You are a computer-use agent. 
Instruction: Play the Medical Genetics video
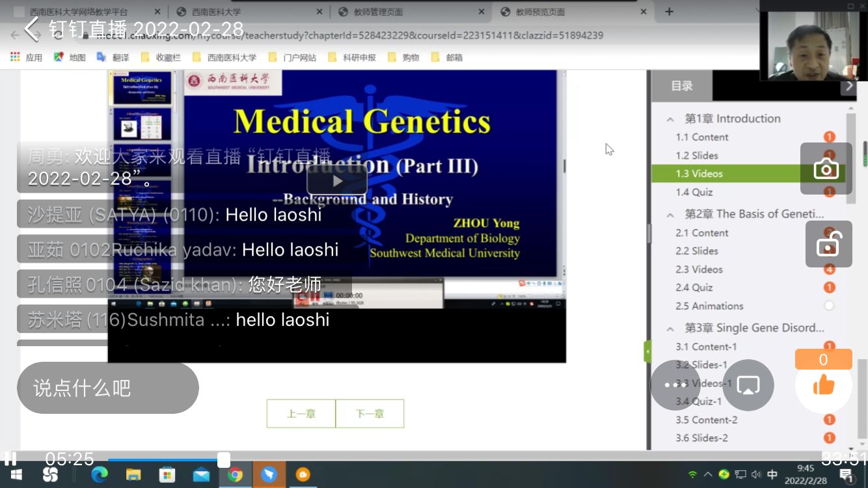point(337,180)
